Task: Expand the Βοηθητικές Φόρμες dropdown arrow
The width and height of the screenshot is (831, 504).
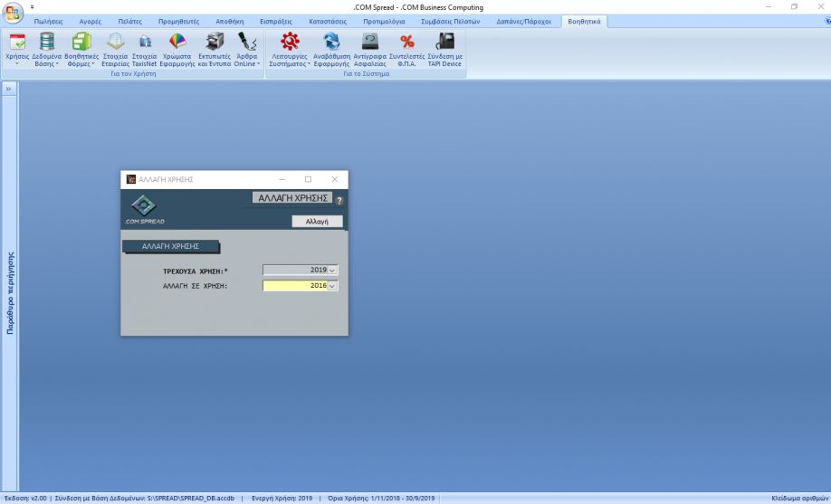Action: tap(93, 64)
